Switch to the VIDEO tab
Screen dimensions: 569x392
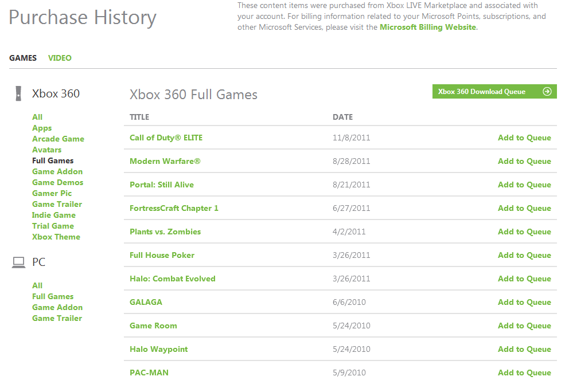pyautogui.click(x=60, y=58)
